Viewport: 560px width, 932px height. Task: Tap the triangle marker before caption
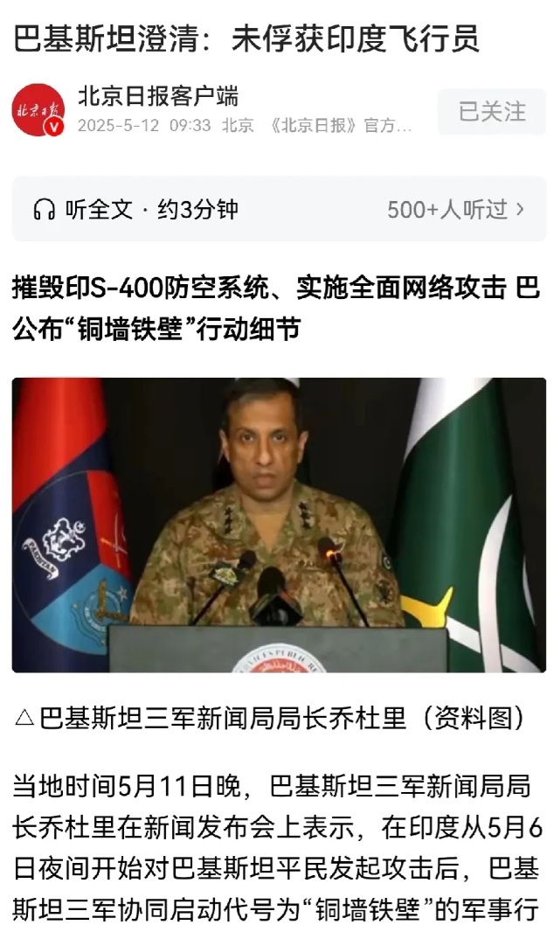(24, 718)
